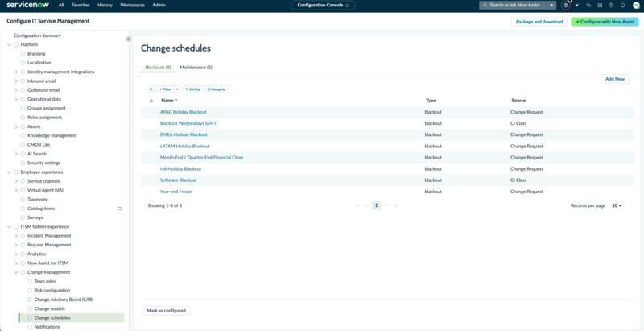Select the CMDB Lite status circle
644x331 pixels.
(23, 145)
